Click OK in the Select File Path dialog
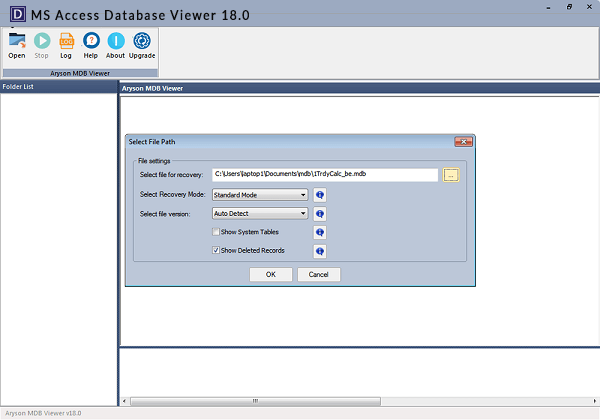This screenshot has height=420, width=600. (271, 274)
